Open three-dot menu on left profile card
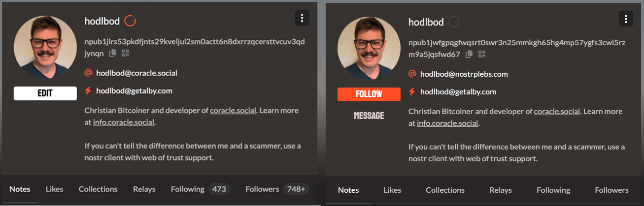644x206 pixels. click(302, 18)
